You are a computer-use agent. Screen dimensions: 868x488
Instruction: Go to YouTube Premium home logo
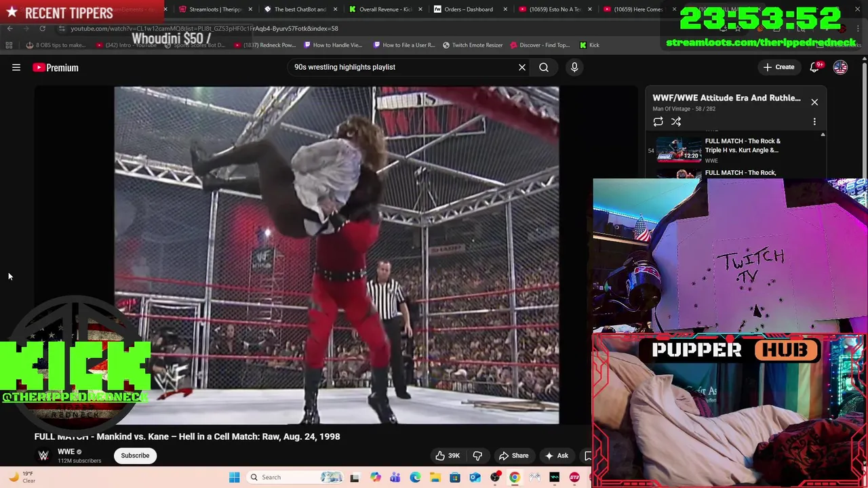(56, 67)
